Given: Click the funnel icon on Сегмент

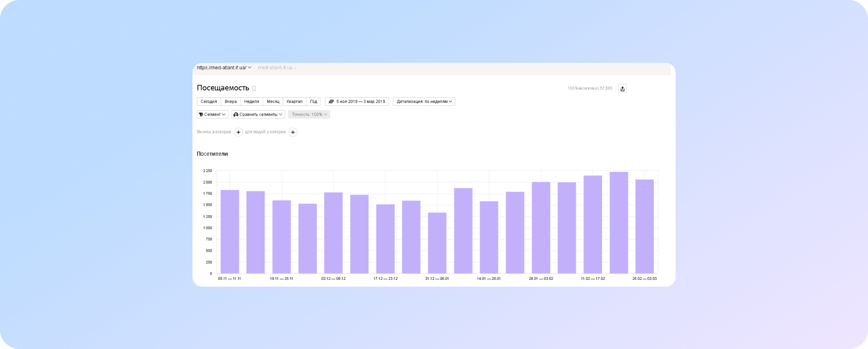Looking at the screenshot, I should pyautogui.click(x=201, y=115).
